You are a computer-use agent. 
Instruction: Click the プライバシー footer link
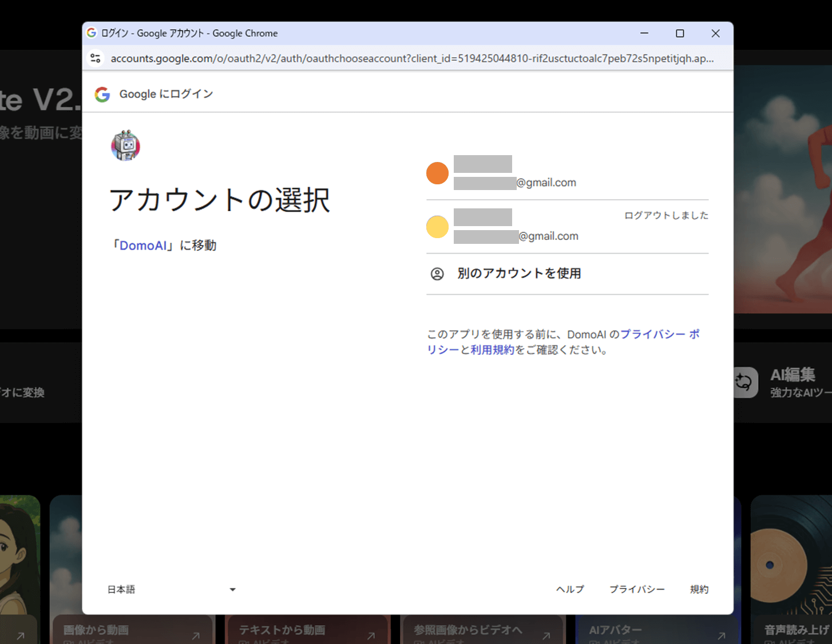tap(637, 589)
